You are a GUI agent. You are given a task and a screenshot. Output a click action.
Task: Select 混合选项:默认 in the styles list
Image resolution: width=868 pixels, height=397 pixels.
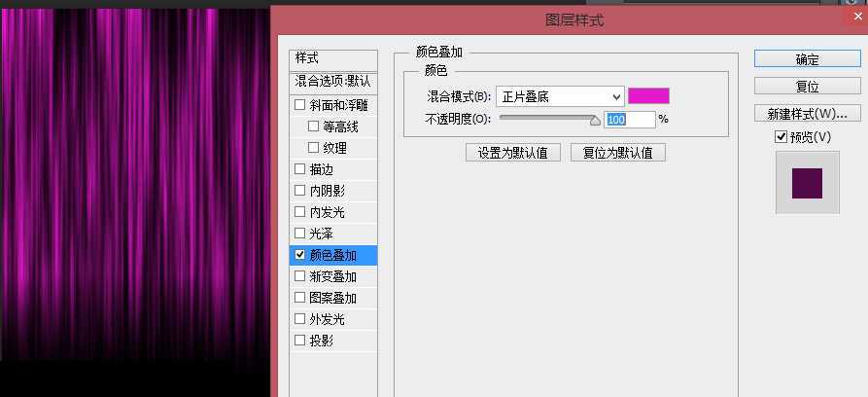point(332,81)
